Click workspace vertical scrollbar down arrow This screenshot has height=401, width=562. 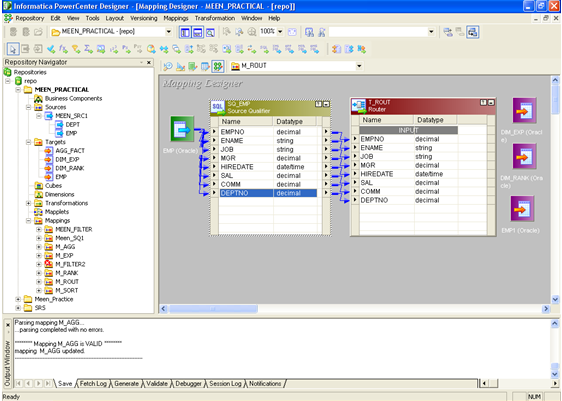555,299
